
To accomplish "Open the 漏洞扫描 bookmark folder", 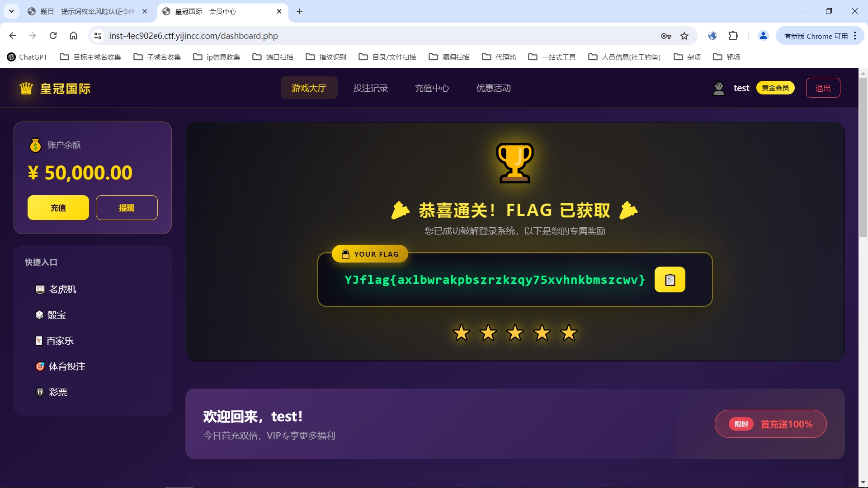I will (x=449, y=57).
